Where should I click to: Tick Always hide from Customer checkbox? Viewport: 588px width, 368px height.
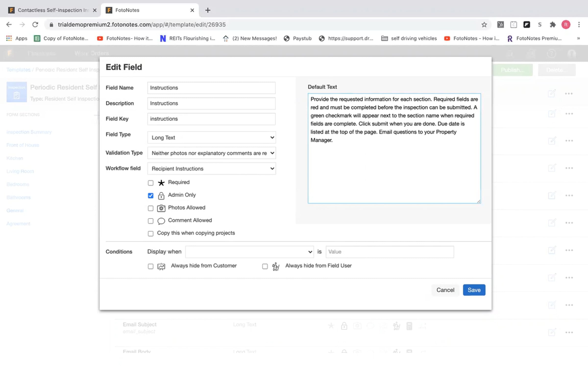[x=151, y=266]
